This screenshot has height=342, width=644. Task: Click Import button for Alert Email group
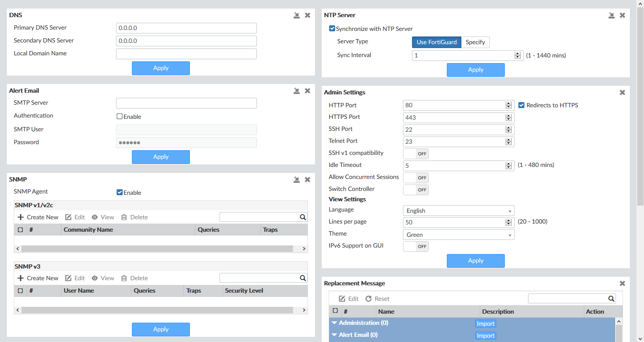[x=485, y=336]
